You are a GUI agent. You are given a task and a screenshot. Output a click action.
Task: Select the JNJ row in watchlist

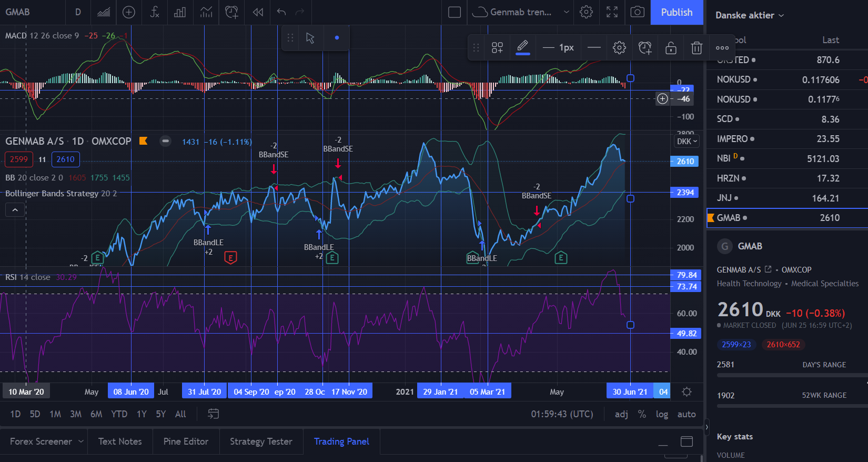787,198
